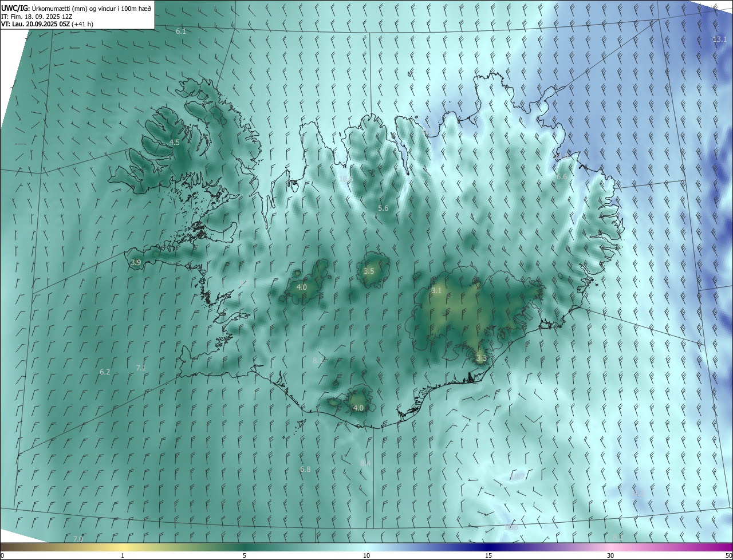Click the 8.4 value label
The height and width of the screenshot is (560, 733).
tap(365, 463)
